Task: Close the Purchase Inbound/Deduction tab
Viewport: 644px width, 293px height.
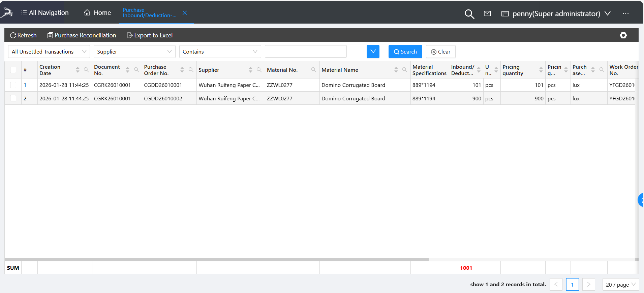Action: click(x=185, y=13)
